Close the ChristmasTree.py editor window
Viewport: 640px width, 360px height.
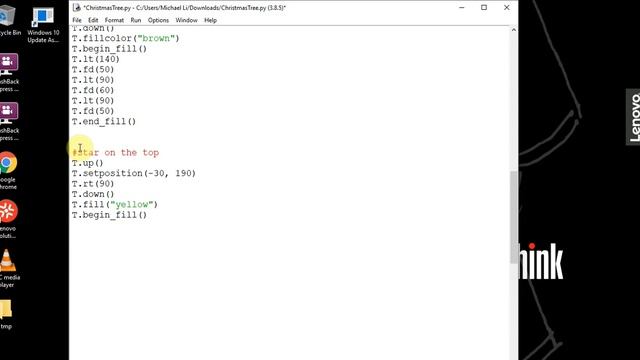[x=507, y=7]
